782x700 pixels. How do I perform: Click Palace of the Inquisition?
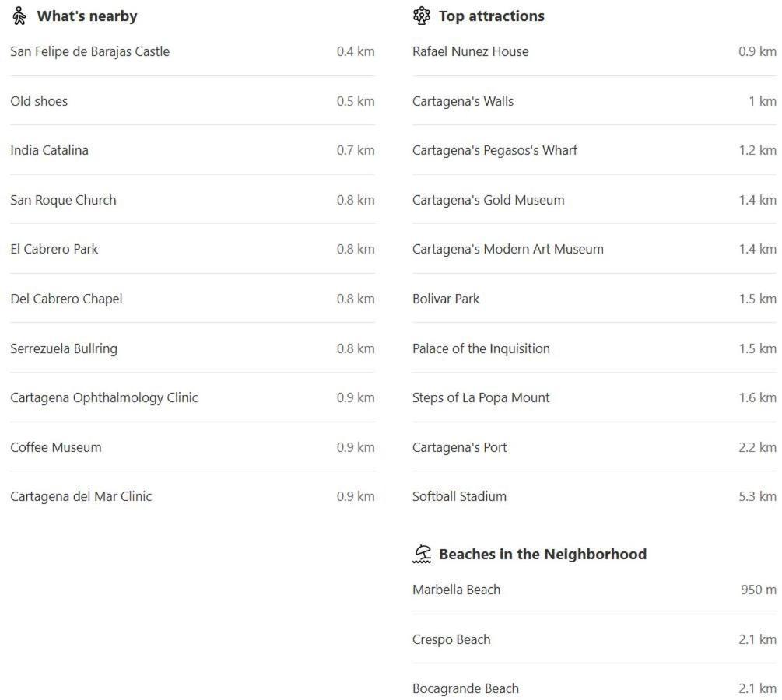481,348
